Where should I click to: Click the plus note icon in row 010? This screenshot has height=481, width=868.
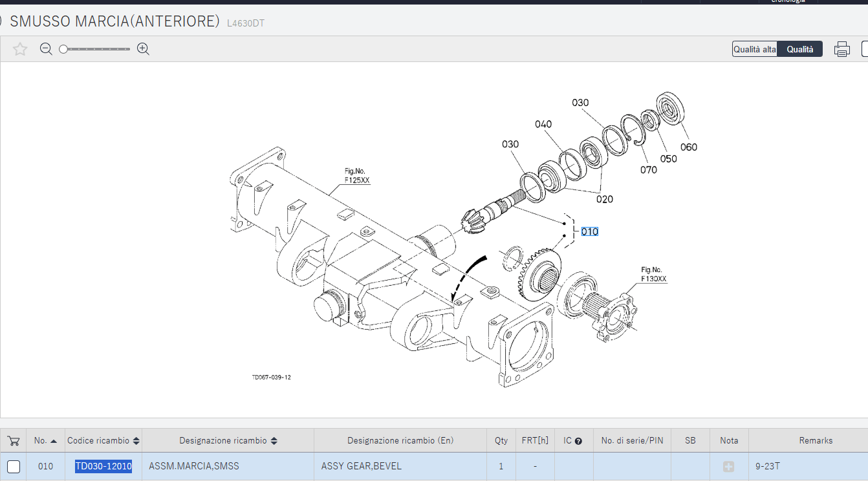(x=728, y=466)
